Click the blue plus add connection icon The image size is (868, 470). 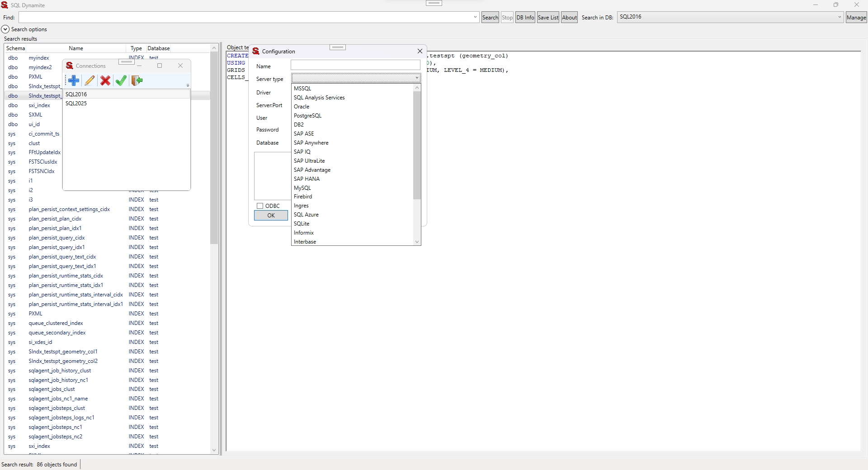point(74,80)
